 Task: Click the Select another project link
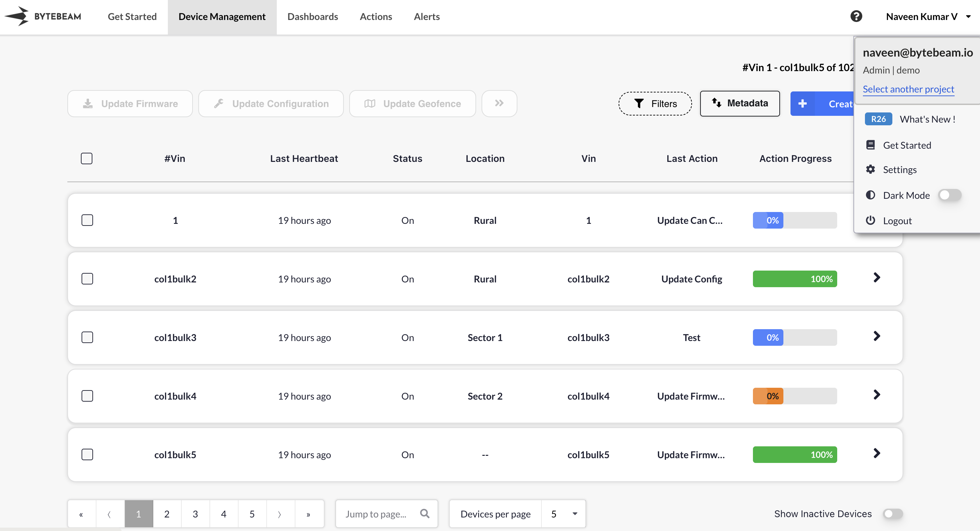click(x=908, y=89)
